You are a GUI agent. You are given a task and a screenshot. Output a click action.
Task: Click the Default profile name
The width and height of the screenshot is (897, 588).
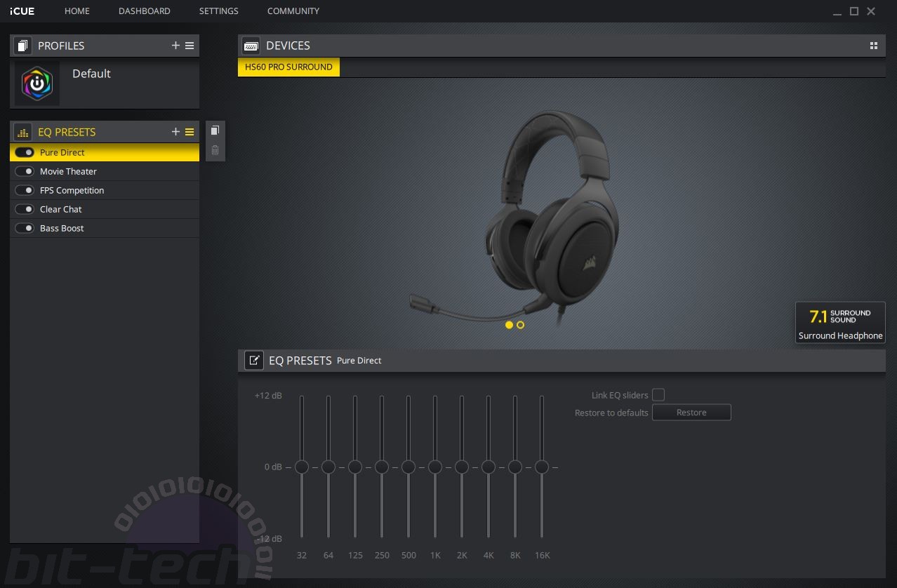click(91, 74)
